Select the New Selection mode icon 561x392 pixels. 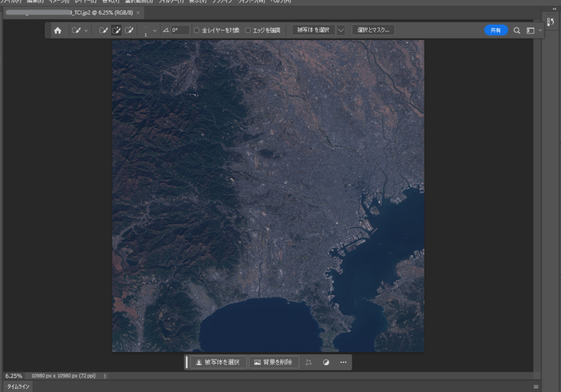[x=103, y=31]
